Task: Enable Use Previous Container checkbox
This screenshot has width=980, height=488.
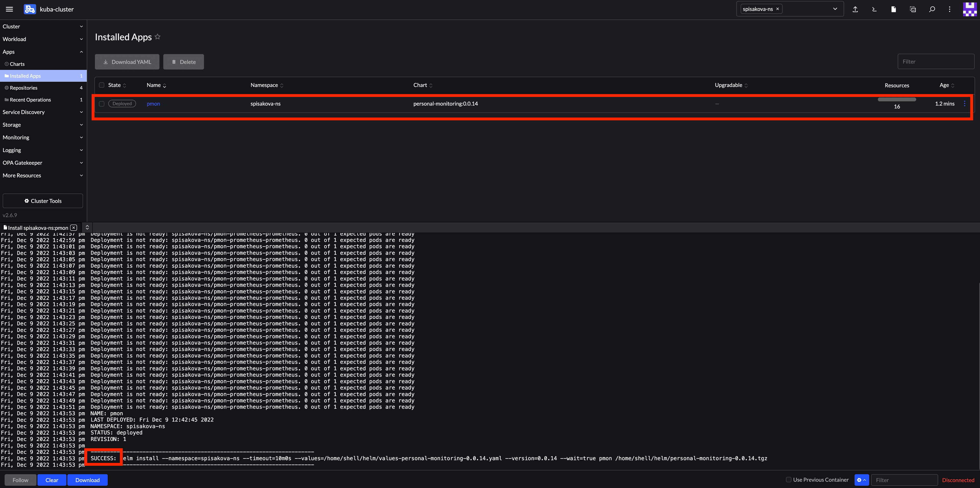Action: (789, 480)
